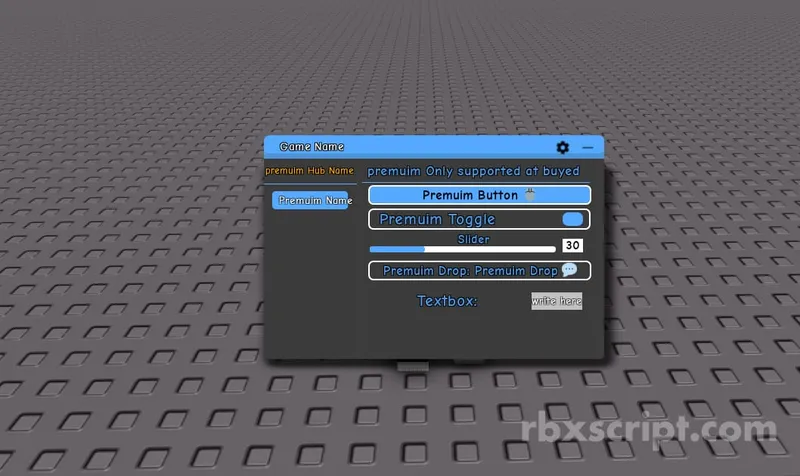The height and width of the screenshot is (476, 800).
Task: Click the 'Textbox:' label
Action: (447, 301)
